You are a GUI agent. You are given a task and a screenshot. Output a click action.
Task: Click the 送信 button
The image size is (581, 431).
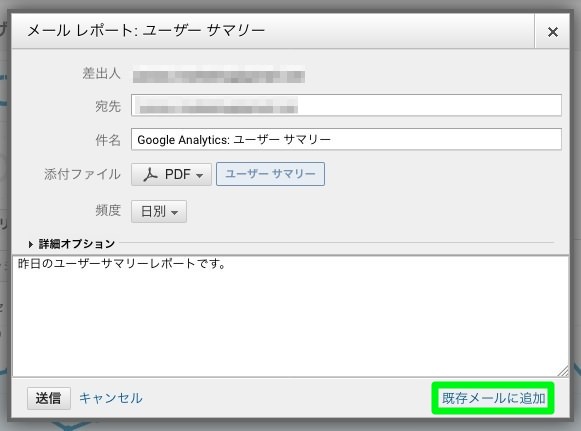49,398
